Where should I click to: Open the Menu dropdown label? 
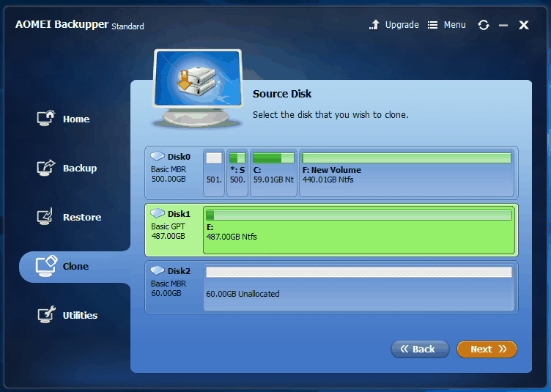(454, 25)
